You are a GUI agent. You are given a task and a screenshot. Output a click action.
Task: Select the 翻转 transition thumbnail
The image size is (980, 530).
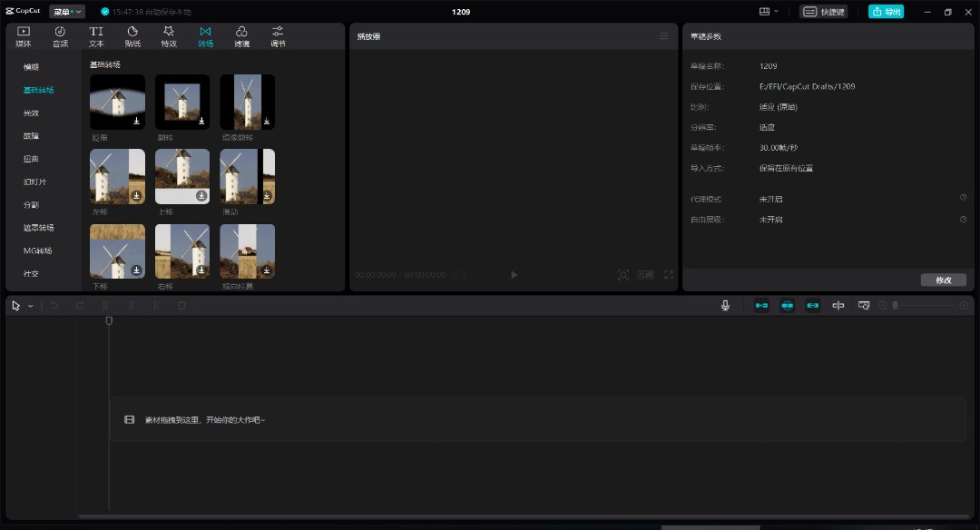click(182, 102)
